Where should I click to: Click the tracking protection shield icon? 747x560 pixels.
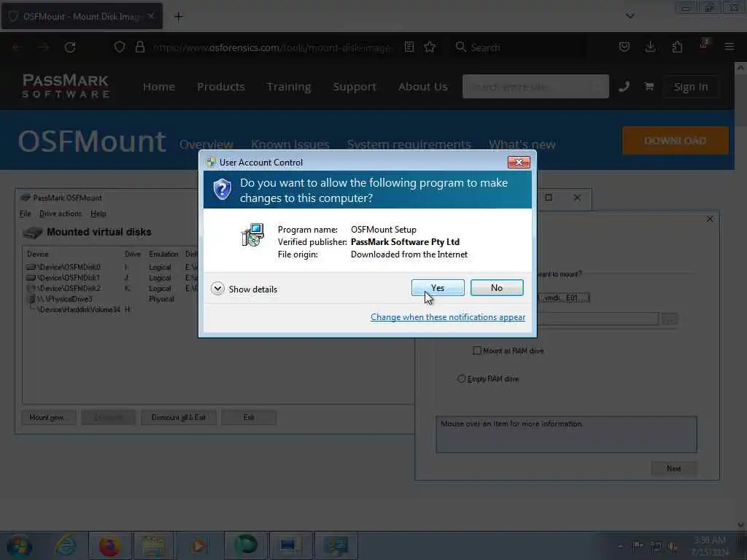[120, 47]
